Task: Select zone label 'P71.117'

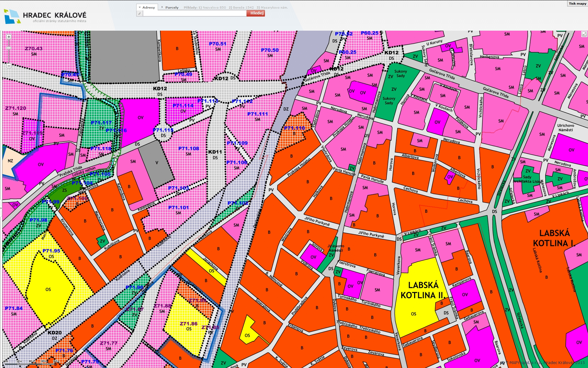Action: pos(101,123)
